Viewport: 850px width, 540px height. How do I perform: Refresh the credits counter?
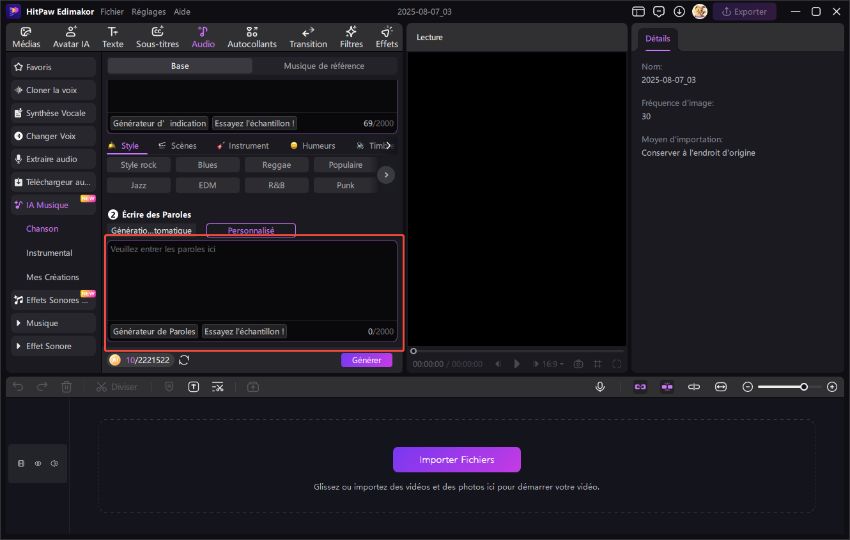pyautogui.click(x=184, y=360)
